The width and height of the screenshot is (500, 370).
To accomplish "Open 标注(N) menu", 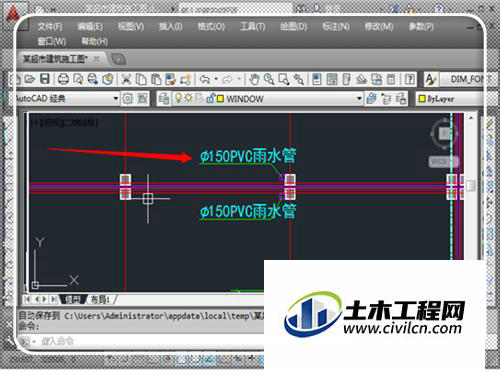I will [x=336, y=26].
